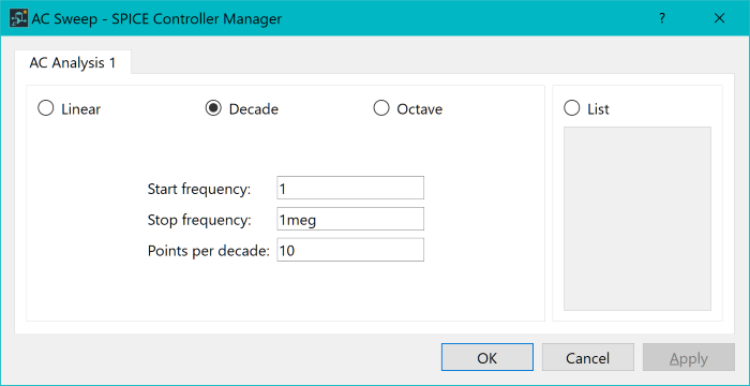Click the "Start frequency:" label

199,188
